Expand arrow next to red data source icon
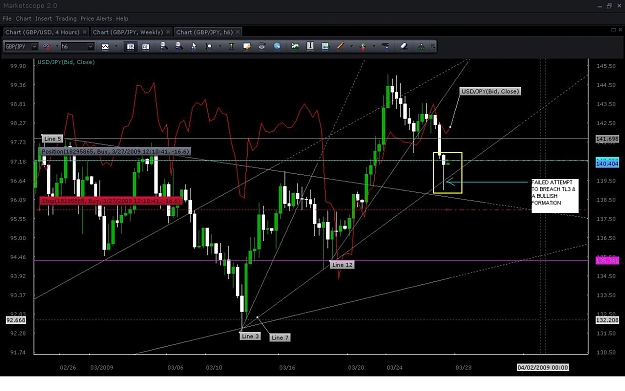 coord(57,47)
